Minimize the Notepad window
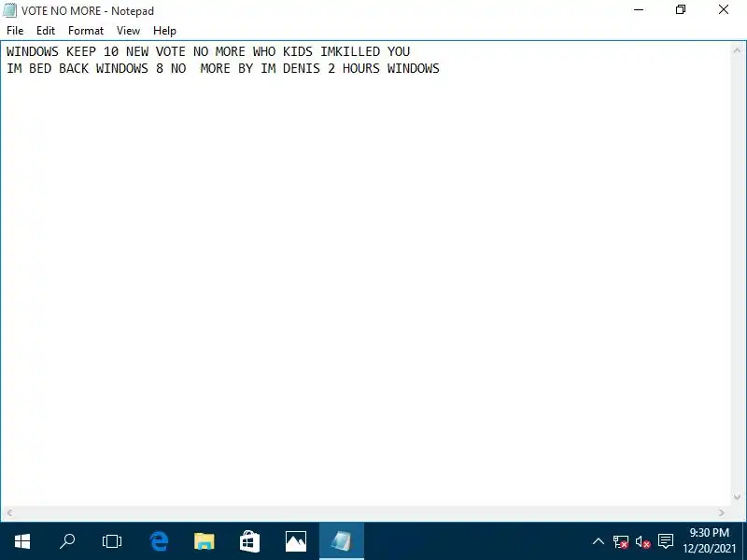The width and height of the screenshot is (747, 560). (639, 10)
